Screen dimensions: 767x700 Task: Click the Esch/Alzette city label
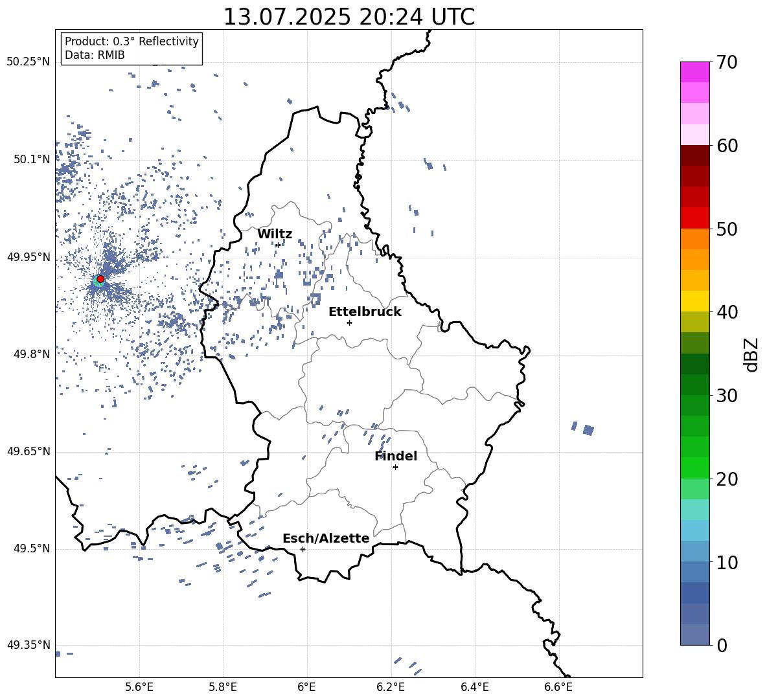pos(326,538)
